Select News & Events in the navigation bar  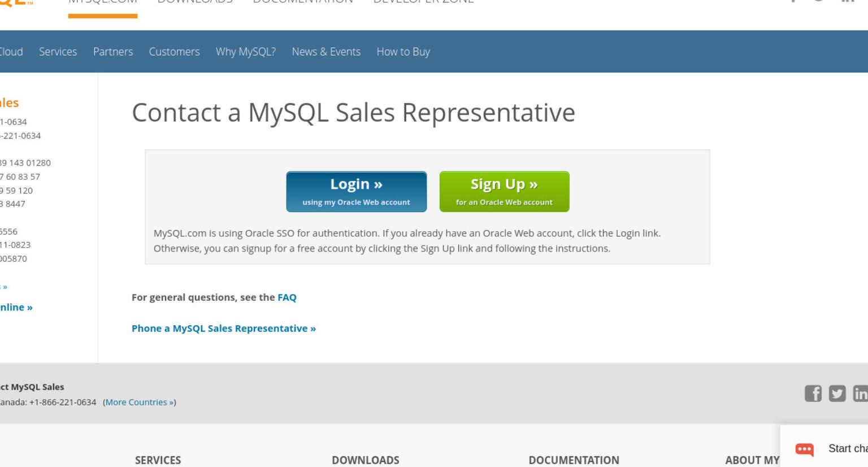326,51
